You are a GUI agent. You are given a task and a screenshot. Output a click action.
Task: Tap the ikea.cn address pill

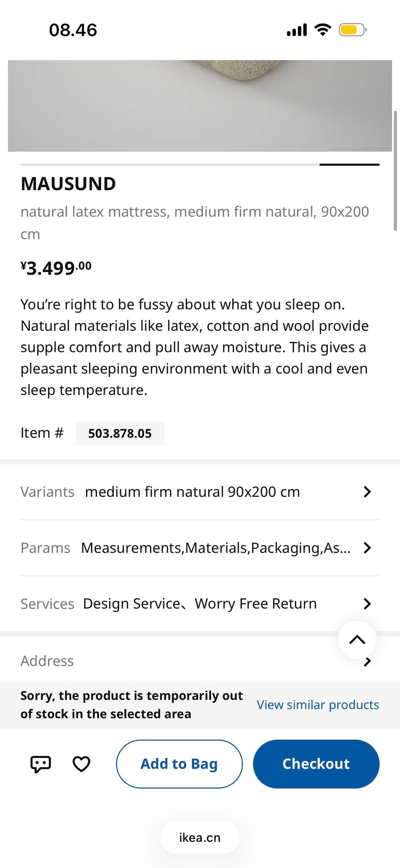point(200,838)
